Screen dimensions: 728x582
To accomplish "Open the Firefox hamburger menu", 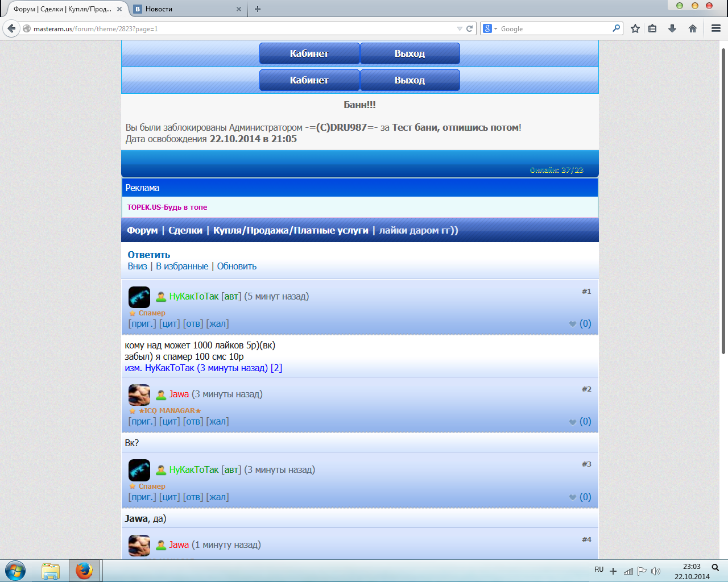I will click(716, 28).
